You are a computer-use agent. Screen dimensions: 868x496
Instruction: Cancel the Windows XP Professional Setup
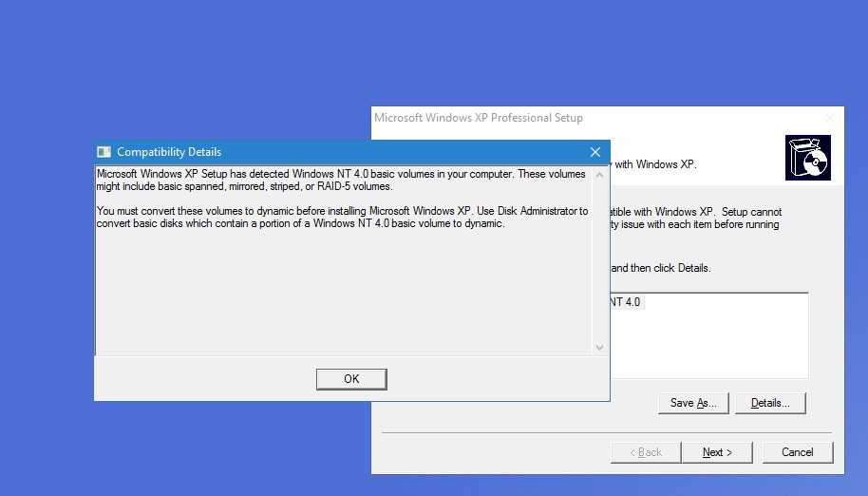click(x=798, y=452)
